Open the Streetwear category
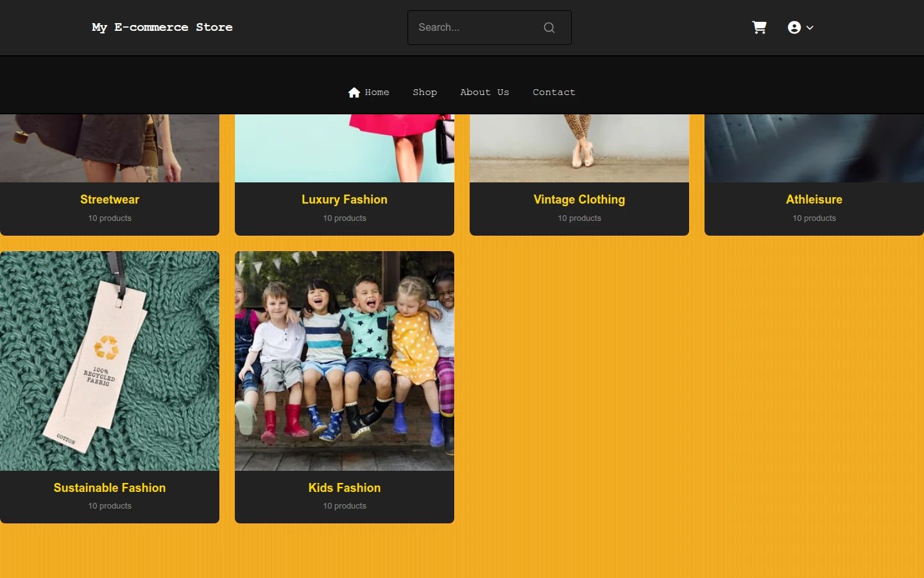Viewport: 924px width, 578px height. pyautogui.click(x=110, y=200)
